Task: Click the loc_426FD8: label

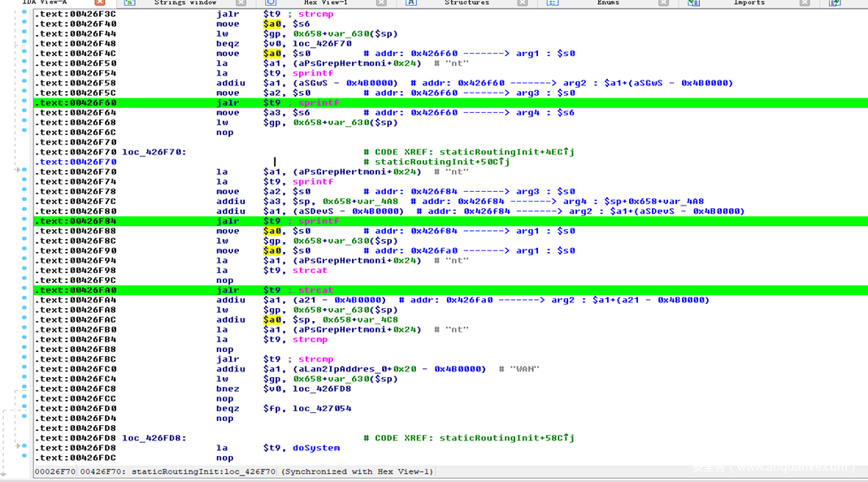Action: 154,438
